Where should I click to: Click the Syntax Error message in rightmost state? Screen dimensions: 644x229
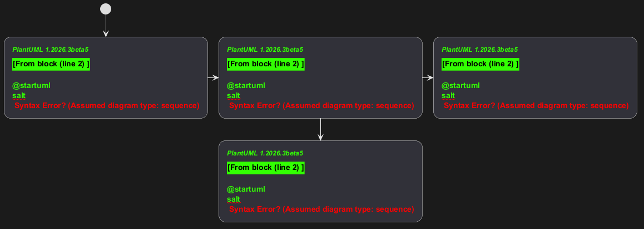pyautogui.click(x=536, y=106)
